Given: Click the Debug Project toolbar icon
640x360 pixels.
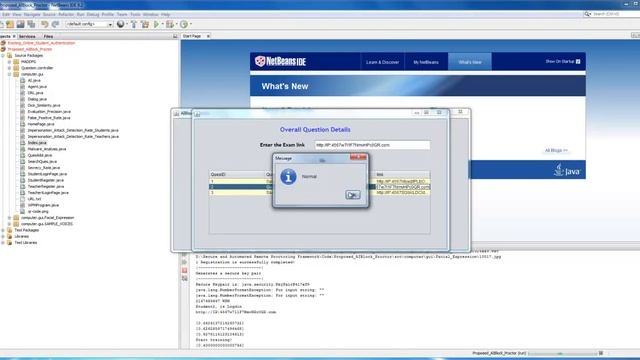Looking at the screenshot, I should tap(170, 24).
